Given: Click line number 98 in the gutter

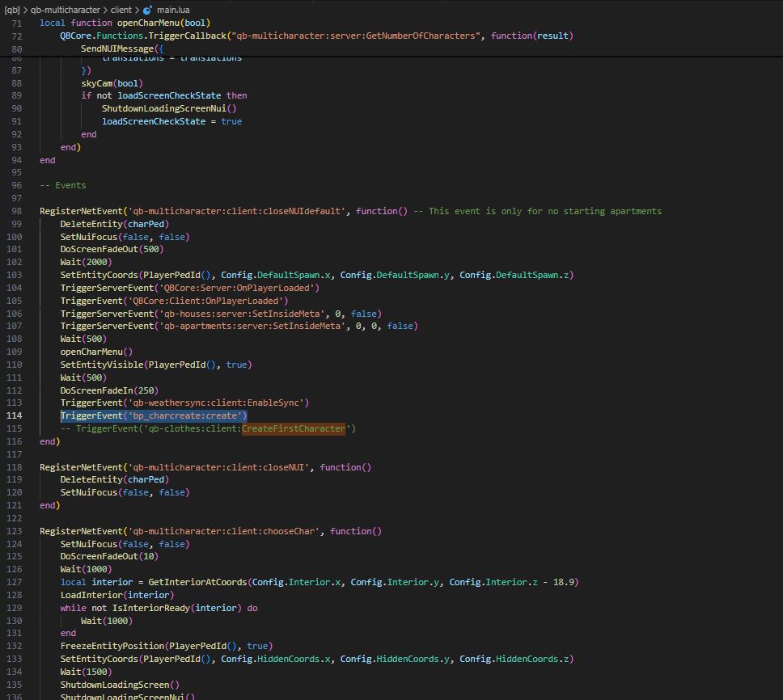Looking at the screenshot, I should [x=16, y=211].
